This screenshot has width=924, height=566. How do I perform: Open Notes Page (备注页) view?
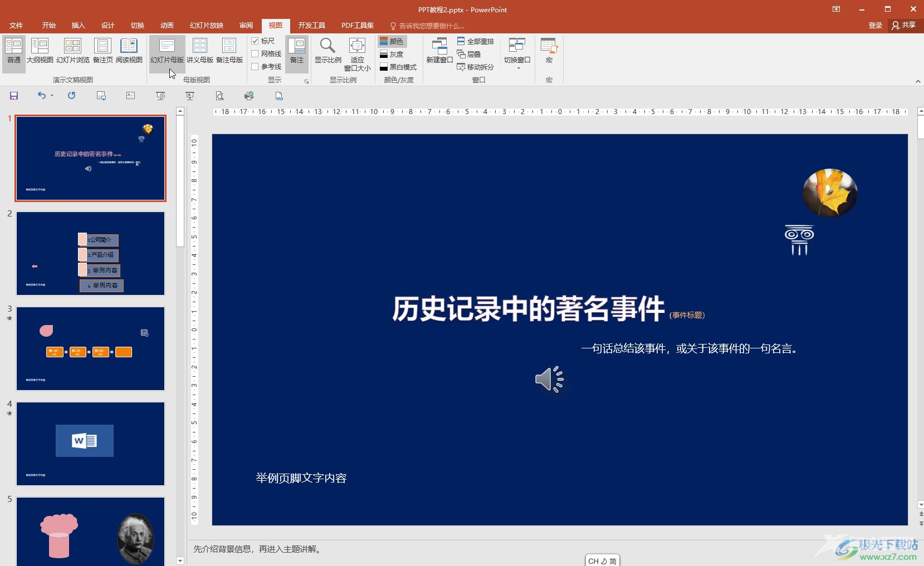(102, 51)
